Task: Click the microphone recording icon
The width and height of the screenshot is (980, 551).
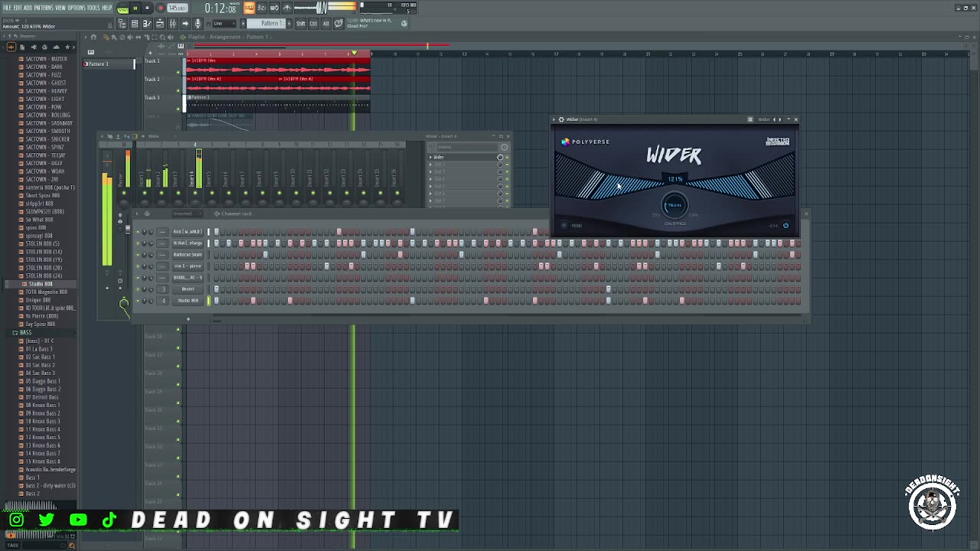Action: (x=198, y=24)
